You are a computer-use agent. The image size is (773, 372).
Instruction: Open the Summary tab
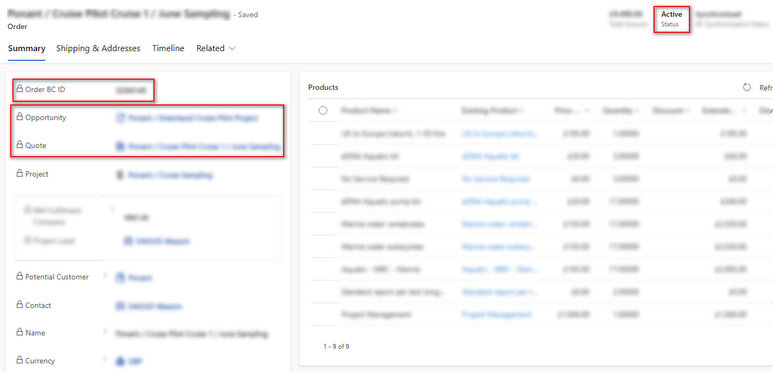pyautogui.click(x=27, y=48)
